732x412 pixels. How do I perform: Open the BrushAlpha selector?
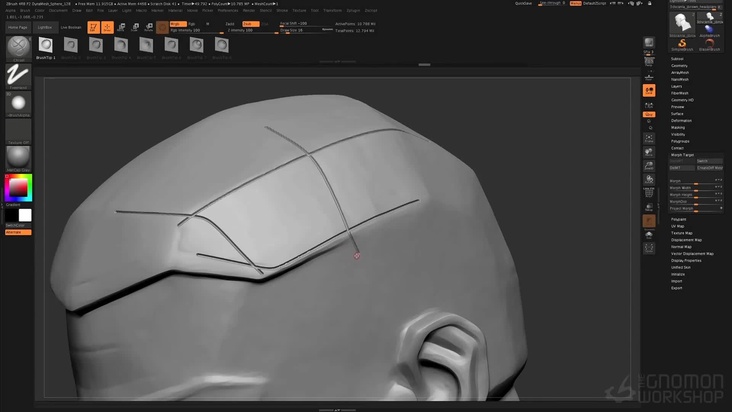click(18, 103)
